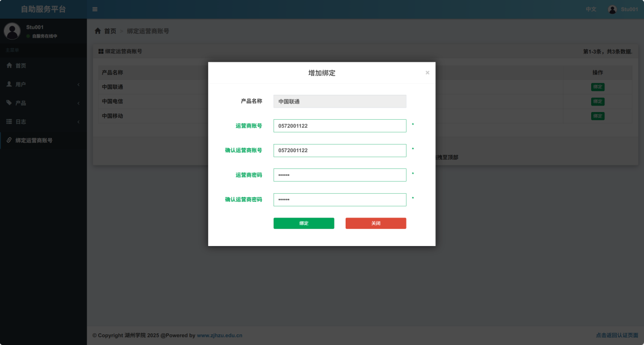Click the 中国电信 table cell
The width and height of the screenshot is (644, 345).
[112, 101]
